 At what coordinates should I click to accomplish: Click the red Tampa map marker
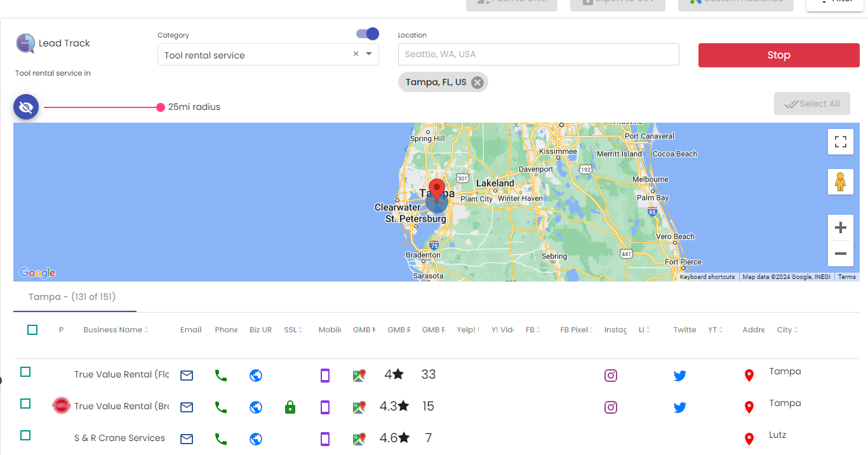[436, 190]
